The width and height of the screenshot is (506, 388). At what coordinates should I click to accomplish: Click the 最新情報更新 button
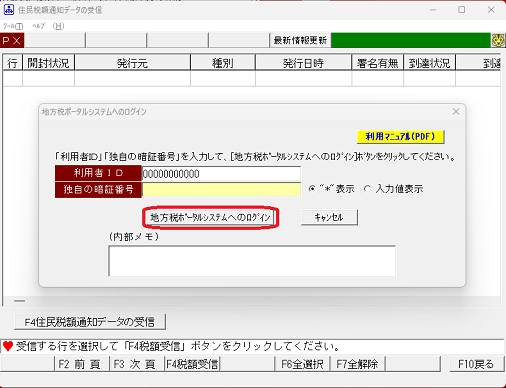click(x=300, y=40)
